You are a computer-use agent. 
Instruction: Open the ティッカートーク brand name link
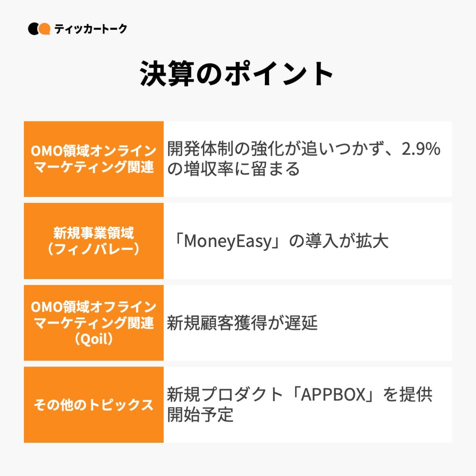90,29
